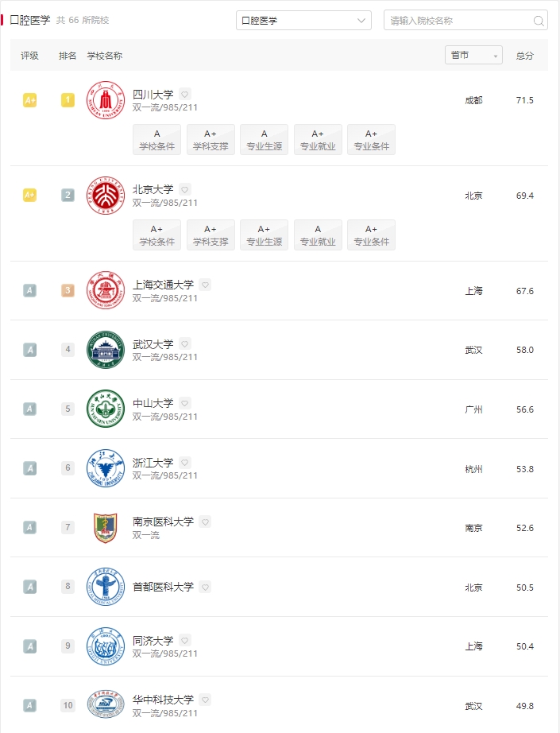Open the 华中科技大学 school link

tap(163, 700)
